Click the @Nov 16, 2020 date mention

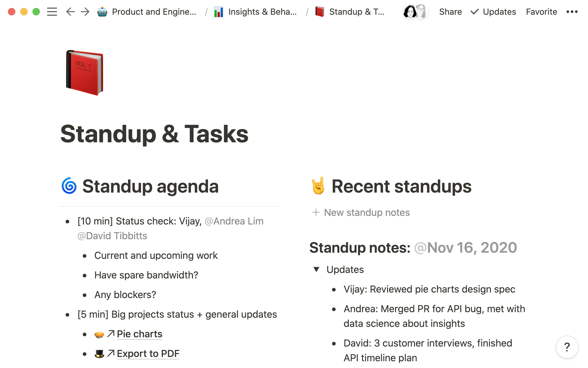tap(466, 248)
